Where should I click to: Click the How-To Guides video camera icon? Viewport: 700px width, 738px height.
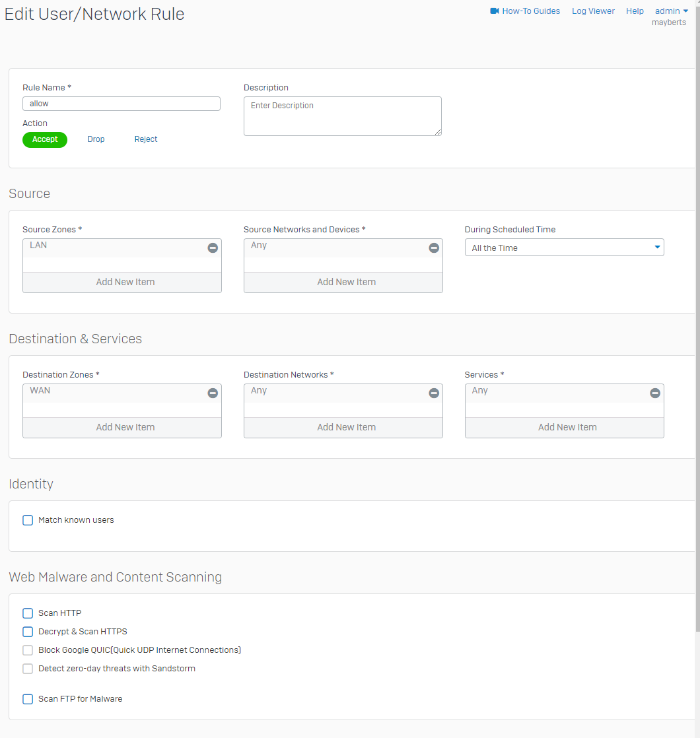click(495, 11)
